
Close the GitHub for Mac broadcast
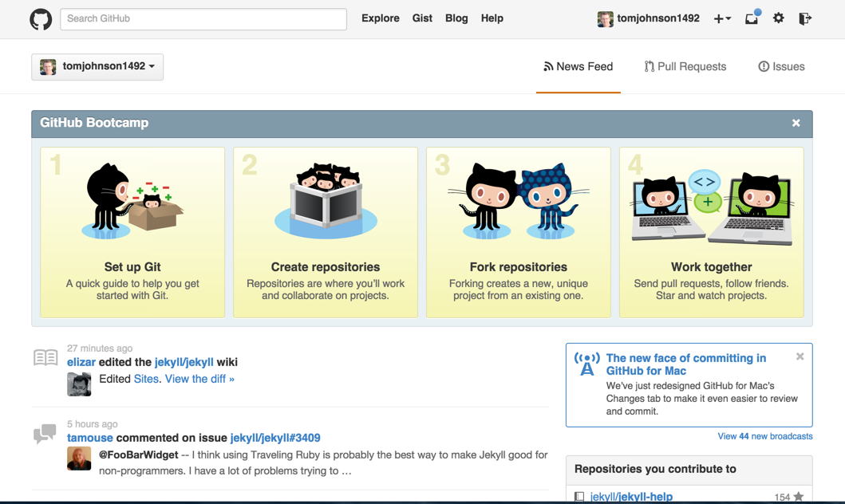point(800,357)
